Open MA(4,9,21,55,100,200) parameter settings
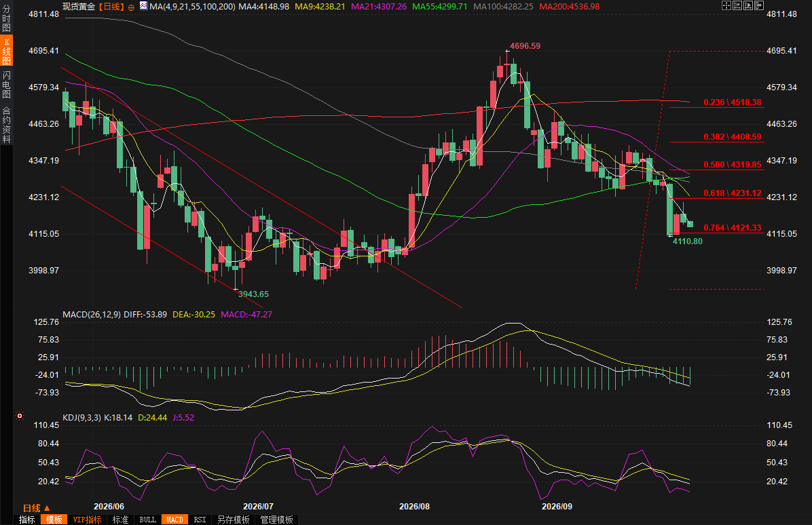The height and width of the screenshot is (525, 812). coord(193,7)
